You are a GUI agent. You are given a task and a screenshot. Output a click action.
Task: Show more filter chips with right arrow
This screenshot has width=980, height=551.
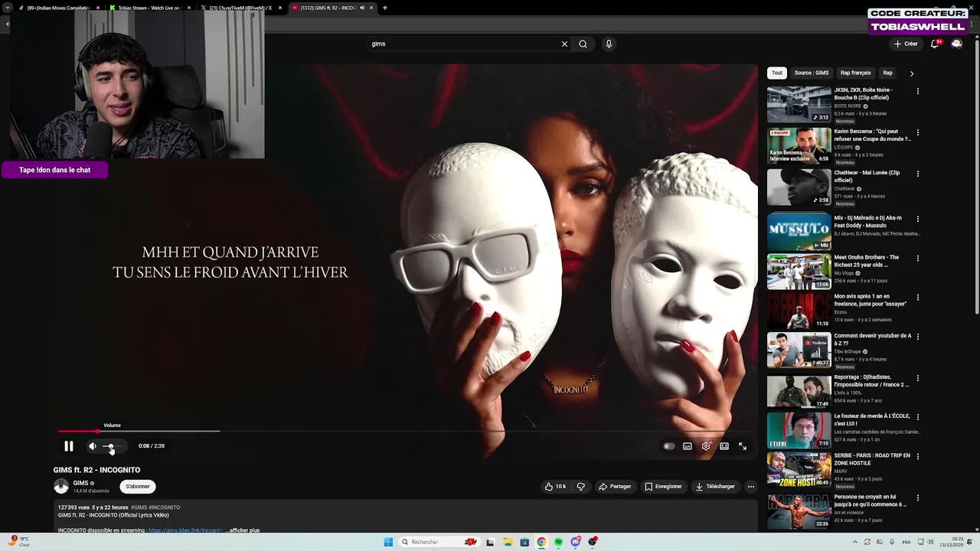pos(911,73)
